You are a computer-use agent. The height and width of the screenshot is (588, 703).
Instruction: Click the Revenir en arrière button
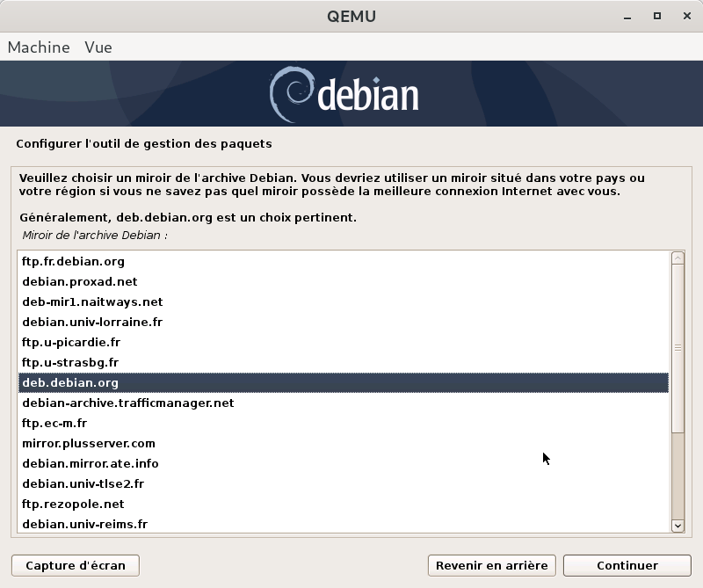[x=491, y=565]
